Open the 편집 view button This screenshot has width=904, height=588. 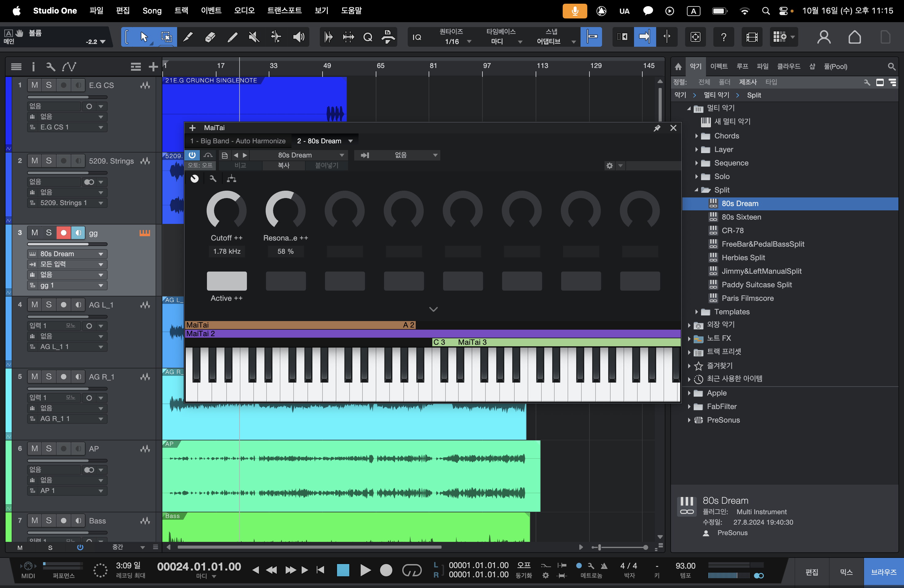(x=812, y=572)
